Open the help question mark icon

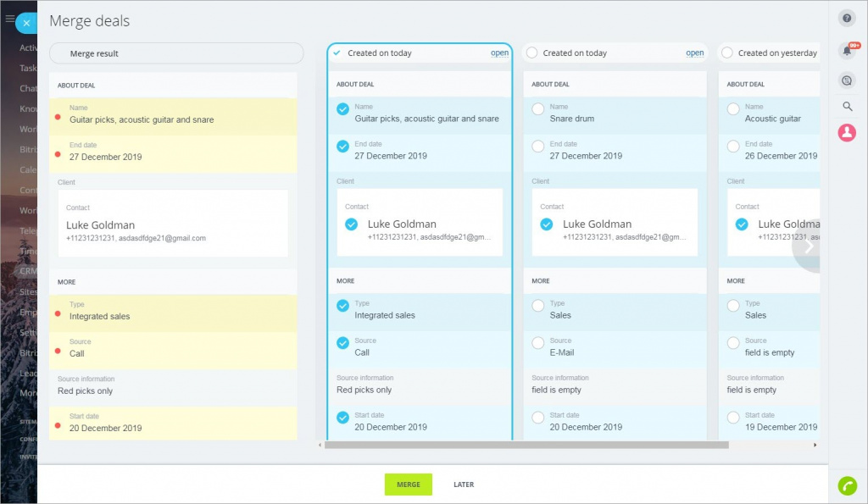point(846,19)
